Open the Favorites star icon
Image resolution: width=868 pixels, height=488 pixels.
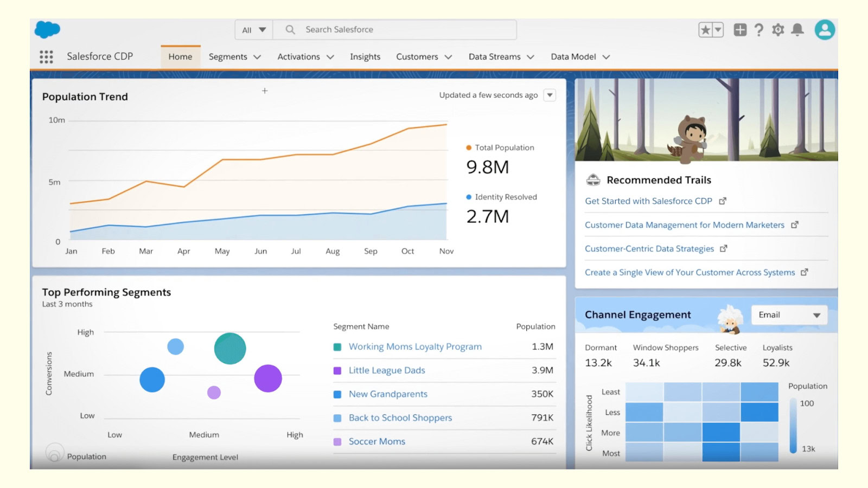pos(705,30)
